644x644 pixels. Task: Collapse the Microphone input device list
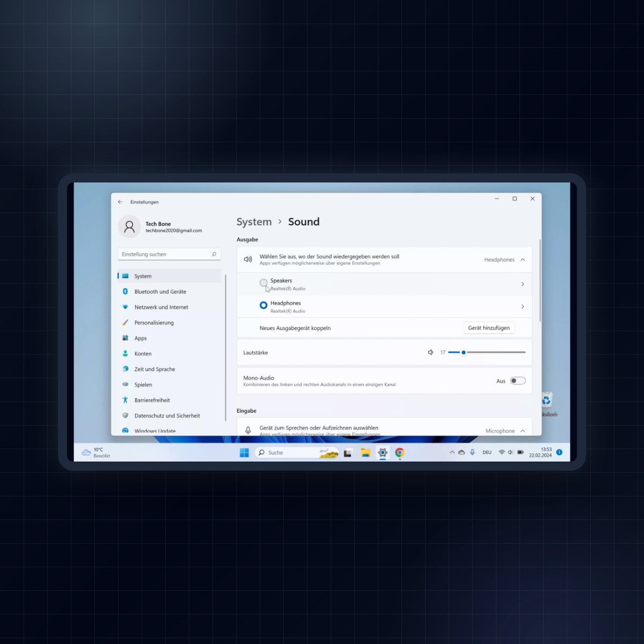523,431
